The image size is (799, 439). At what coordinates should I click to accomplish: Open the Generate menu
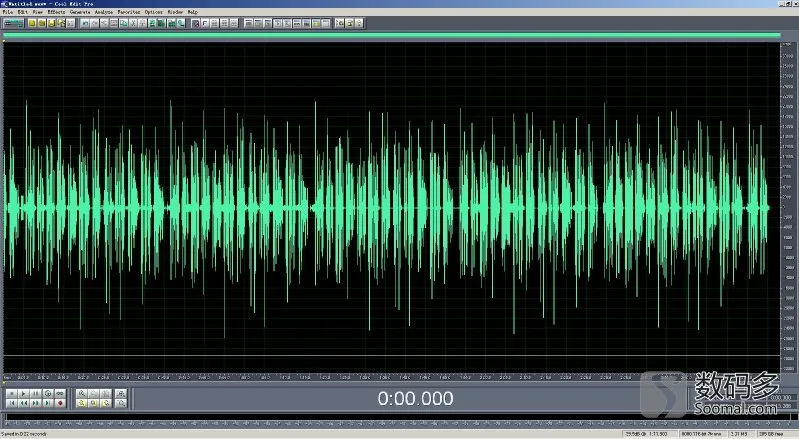pyautogui.click(x=80, y=12)
